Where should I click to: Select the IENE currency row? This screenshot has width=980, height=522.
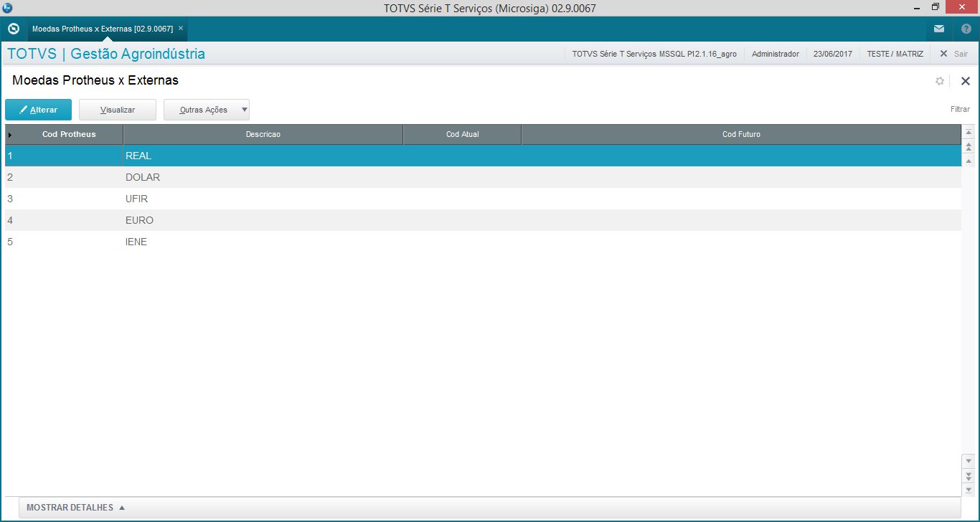[x=483, y=242]
